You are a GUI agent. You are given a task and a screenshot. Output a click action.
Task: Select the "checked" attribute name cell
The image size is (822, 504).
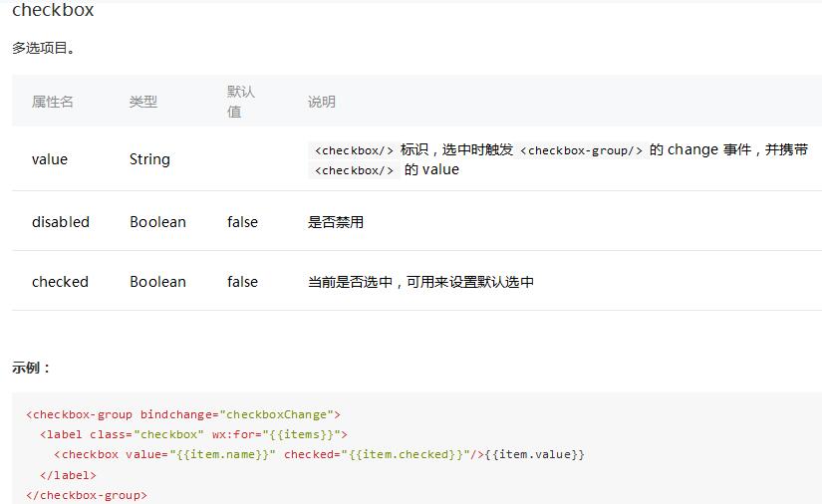click(x=60, y=282)
